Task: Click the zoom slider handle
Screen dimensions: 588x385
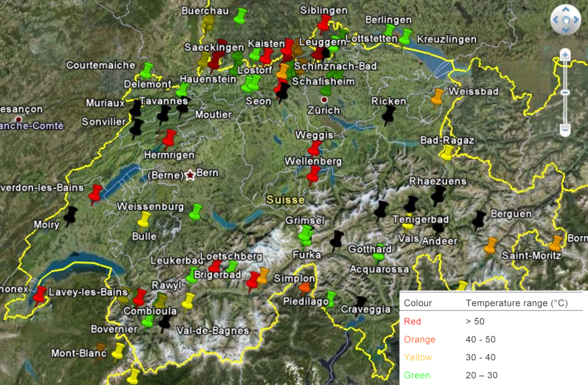Action: [x=565, y=93]
